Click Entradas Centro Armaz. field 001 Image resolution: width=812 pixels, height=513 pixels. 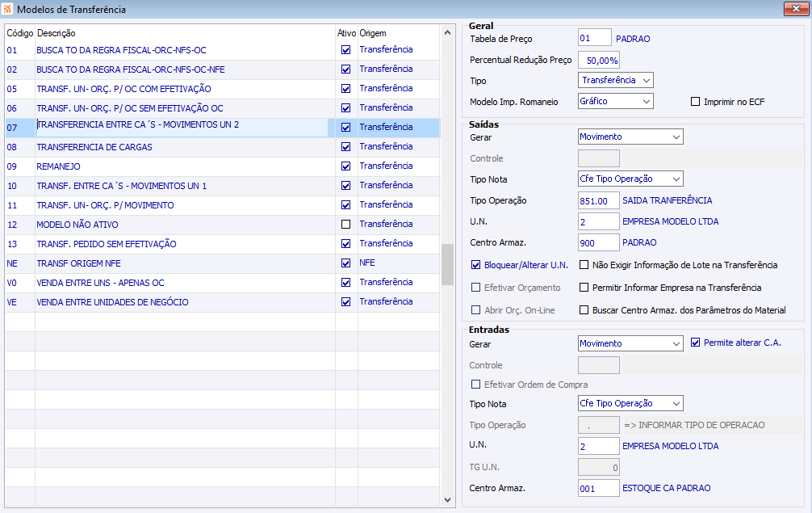[x=599, y=488]
